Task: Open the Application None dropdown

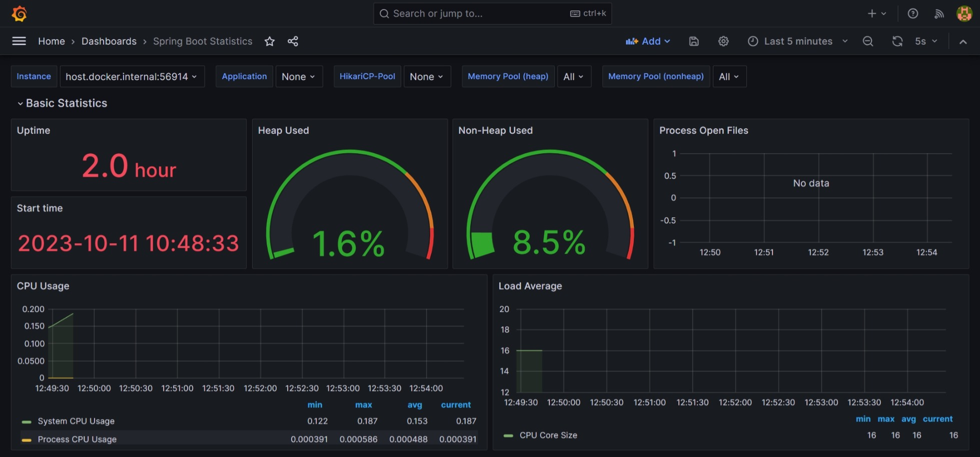Action: pyautogui.click(x=299, y=77)
